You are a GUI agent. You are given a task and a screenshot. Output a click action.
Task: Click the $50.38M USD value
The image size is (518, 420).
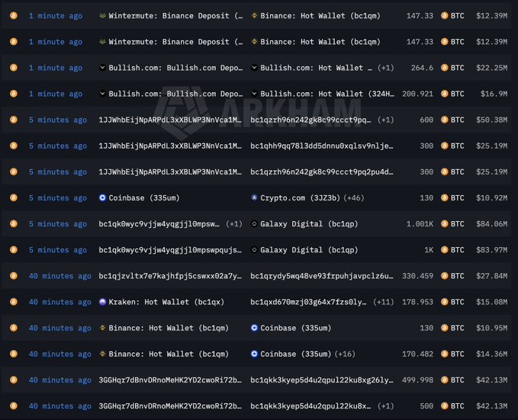pyautogui.click(x=491, y=120)
